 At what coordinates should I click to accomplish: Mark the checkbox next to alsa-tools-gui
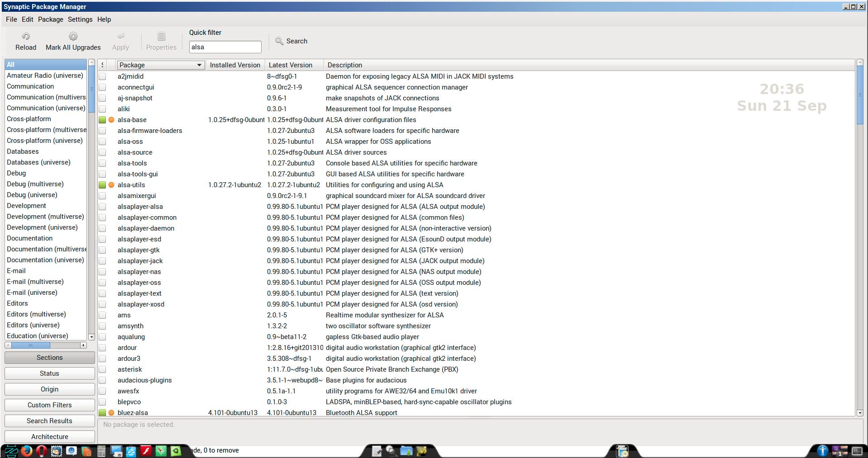point(103,174)
